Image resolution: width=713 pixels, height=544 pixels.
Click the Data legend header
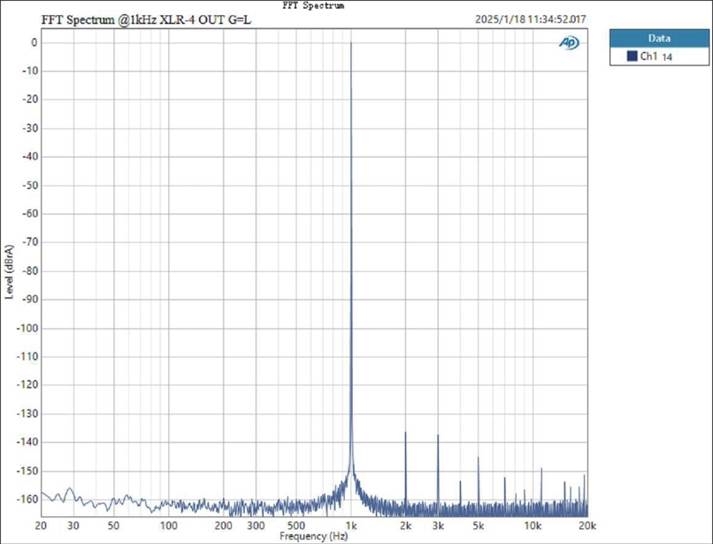click(659, 38)
